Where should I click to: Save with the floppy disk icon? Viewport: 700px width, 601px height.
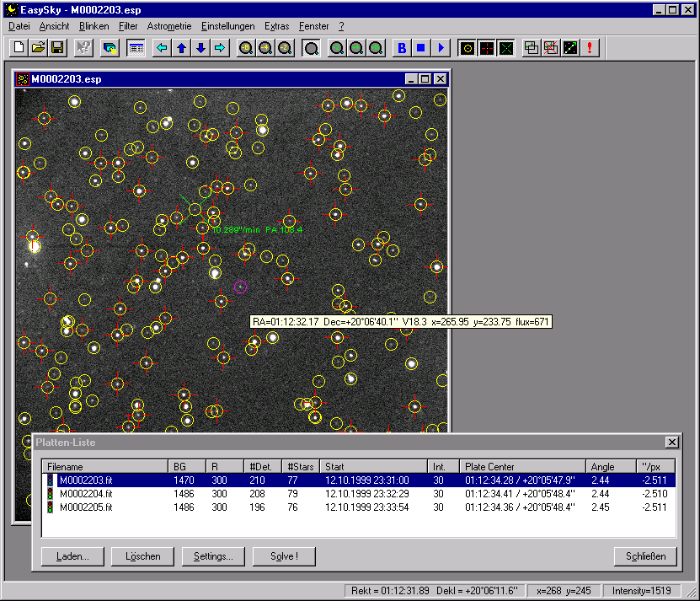[57, 48]
